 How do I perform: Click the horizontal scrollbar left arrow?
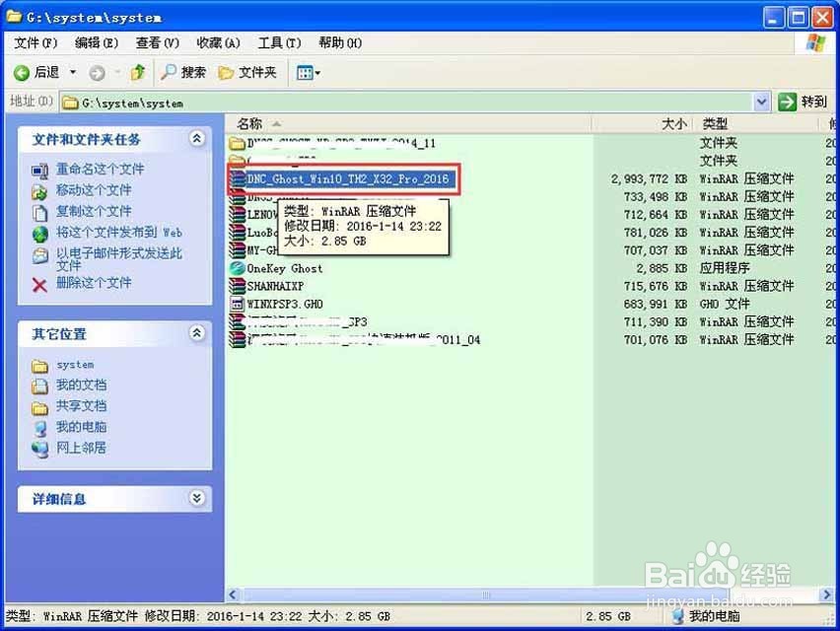[x=233, y=595]
